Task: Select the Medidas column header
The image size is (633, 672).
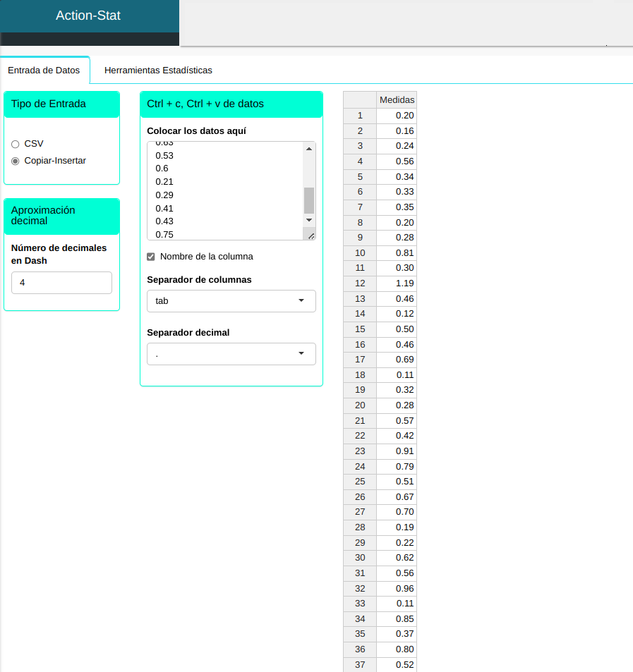Action: [x=397, y=100]
